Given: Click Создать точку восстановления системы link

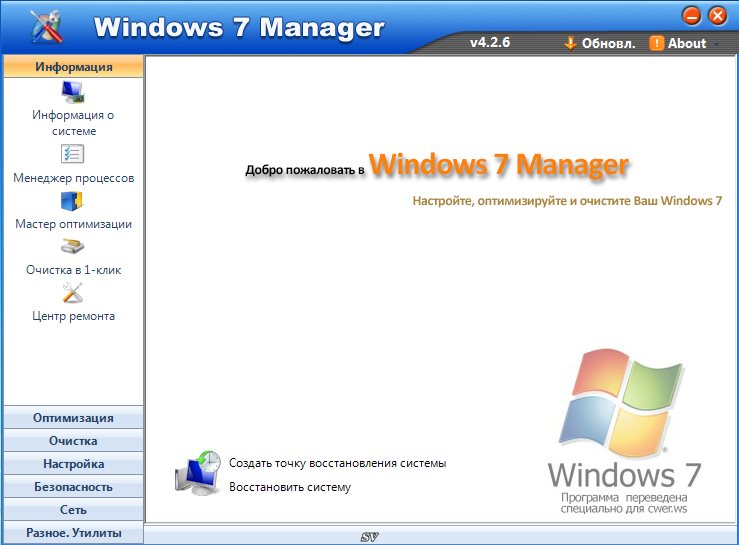Looking at the screenshot, I should pos(337,464).
